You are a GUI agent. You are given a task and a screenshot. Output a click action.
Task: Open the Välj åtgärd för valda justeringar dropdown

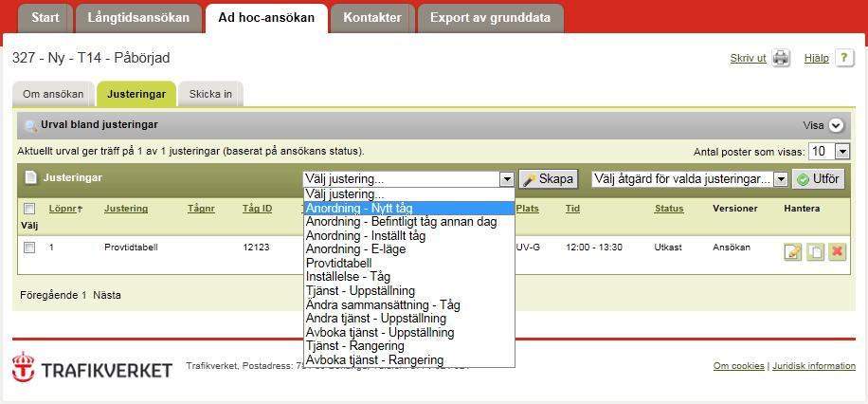click(689, 179)
